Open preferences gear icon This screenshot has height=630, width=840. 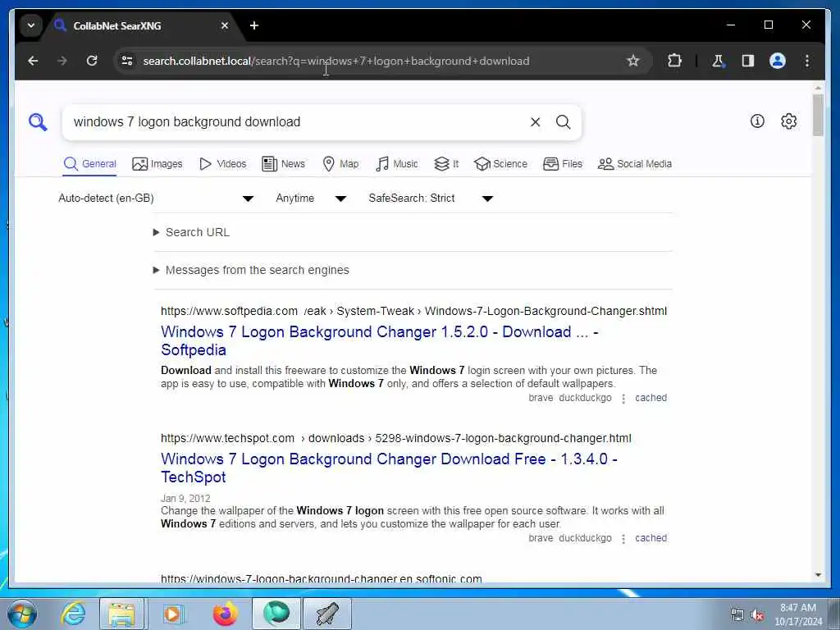point(788,121)
